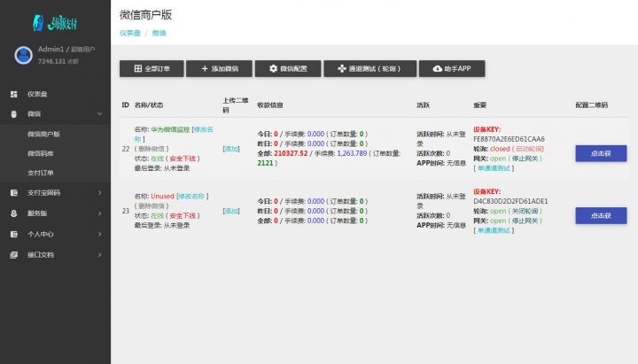638x364 pixels.
Task: Click the gear icon in 微信配置 button
Action: (x=274, y=68)
